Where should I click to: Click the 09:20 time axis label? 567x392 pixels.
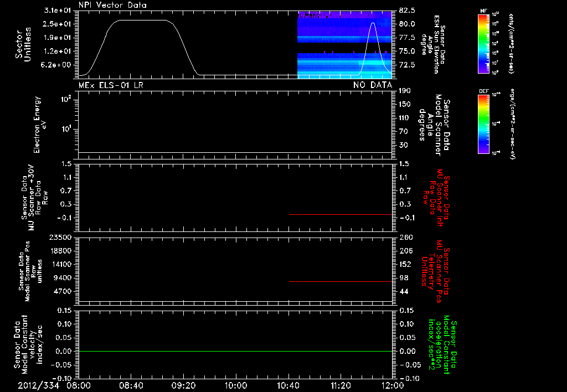[x=183, y=385]
